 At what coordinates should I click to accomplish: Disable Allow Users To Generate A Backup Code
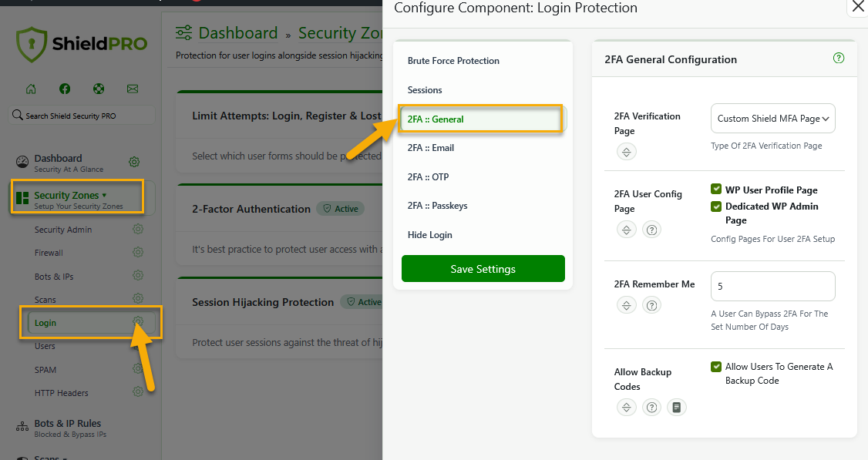[x=716, y=367]
